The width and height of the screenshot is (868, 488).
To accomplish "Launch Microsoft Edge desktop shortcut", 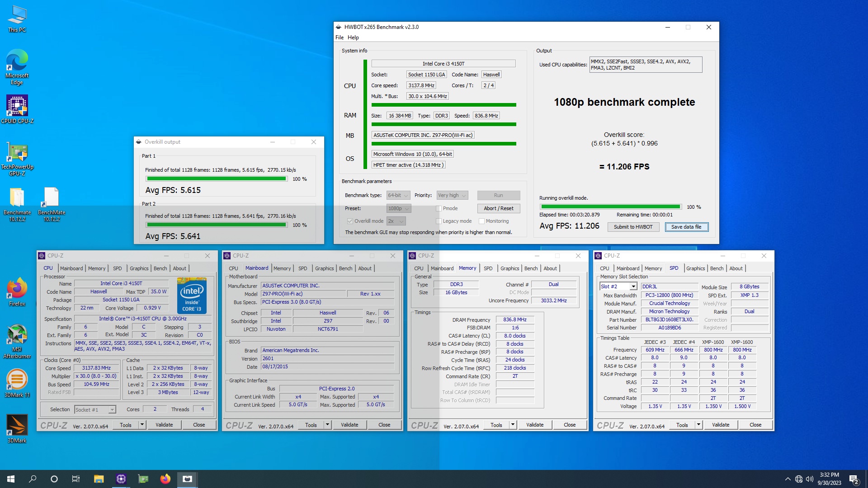I will pyautogui.click(x=17, y=67).
